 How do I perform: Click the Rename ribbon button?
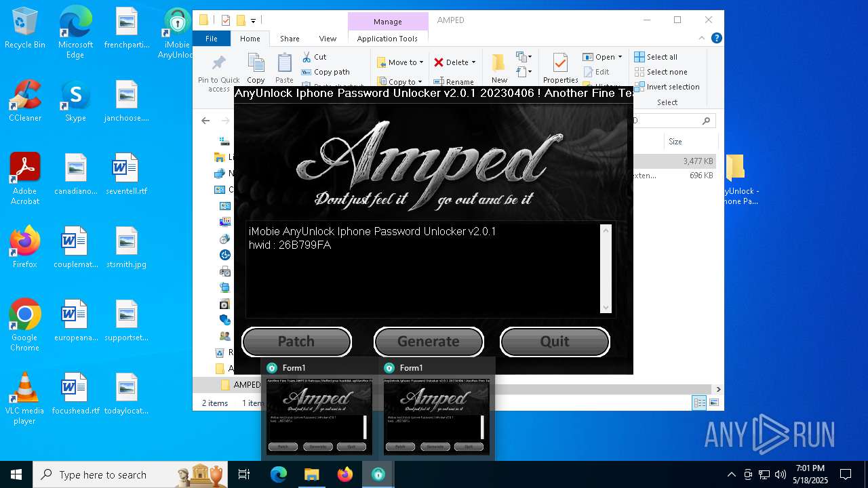point(454,81)
